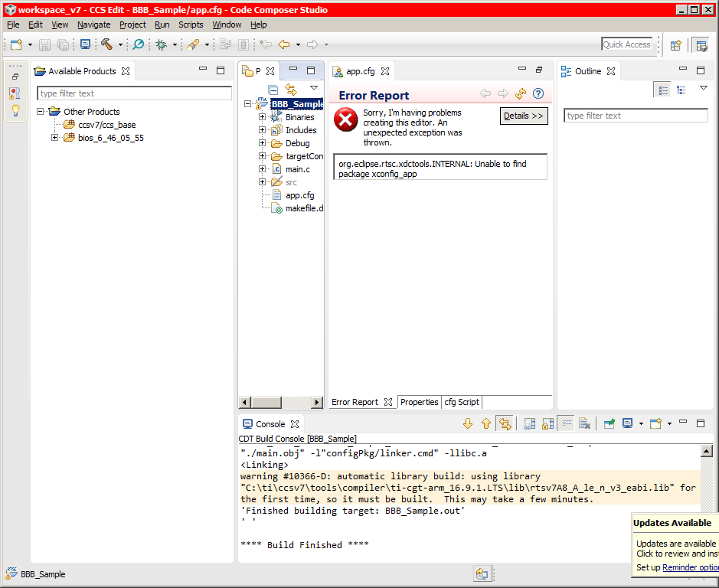Click the yellow Back arrow in toolbar
The height and width of the screenshot is (588, 719).
tap(284, 44)
